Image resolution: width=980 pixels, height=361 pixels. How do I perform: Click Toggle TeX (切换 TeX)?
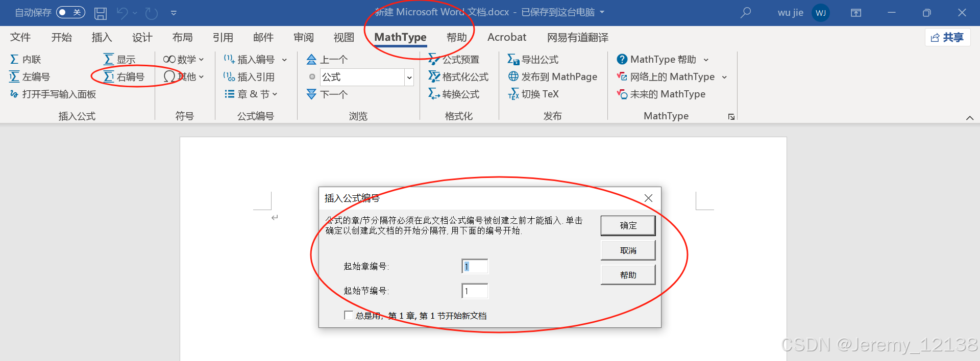tap(533, 94)
